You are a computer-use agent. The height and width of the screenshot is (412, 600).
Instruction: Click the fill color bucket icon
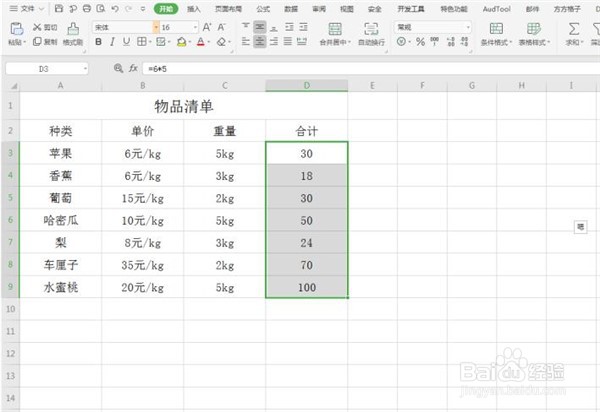(182, 42)
